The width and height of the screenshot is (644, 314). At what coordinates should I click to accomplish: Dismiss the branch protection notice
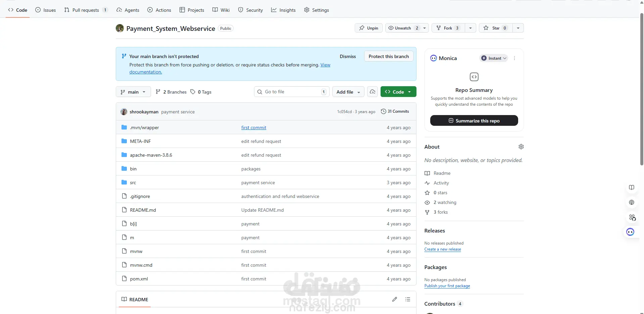click(x=348, y=56)
